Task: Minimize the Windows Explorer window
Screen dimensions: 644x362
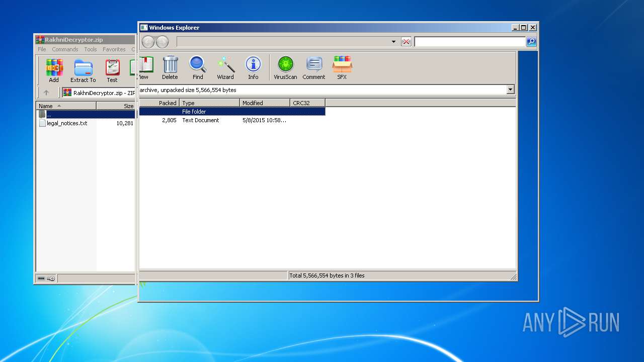Action: click(515, 28)
